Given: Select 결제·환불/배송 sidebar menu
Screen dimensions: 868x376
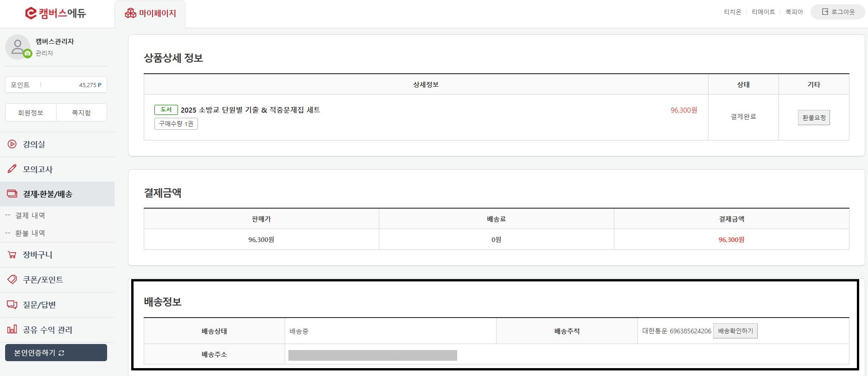Looking at the screenshot, I should pos(47,194).
